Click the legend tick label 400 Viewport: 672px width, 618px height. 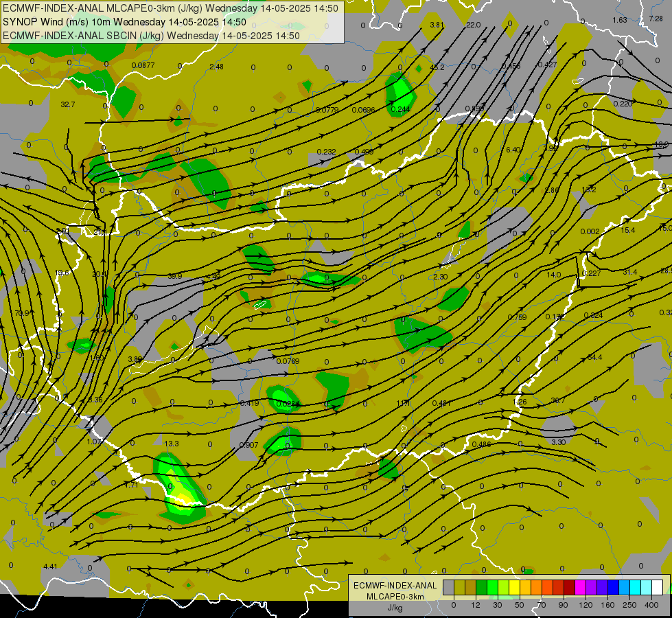pyautogui.click(x=651, y=605)
